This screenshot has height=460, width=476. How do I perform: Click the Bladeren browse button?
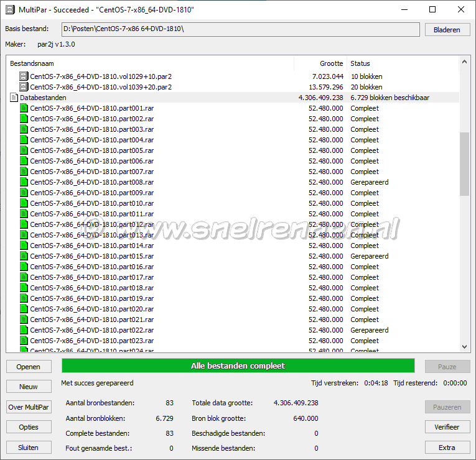(x=447, y=30)
